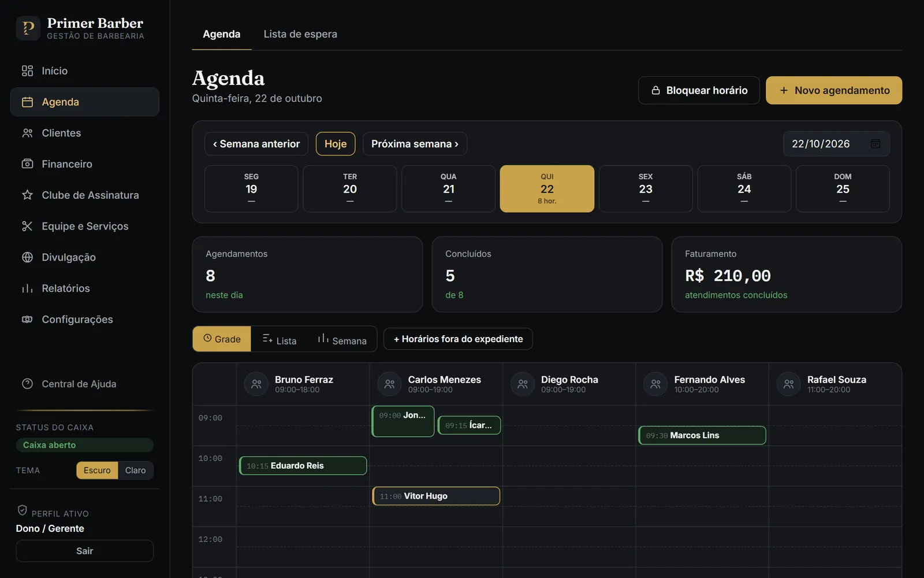The width and height of the screenshot is (924, 578).
Task: Open Financeiro wallet icon in sidebar
Action: [27, 164]
